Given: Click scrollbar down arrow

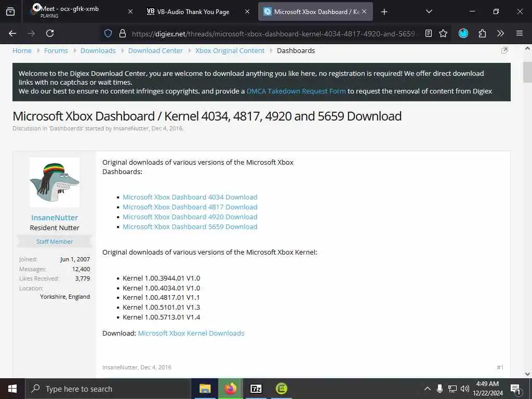Looking at the screenshot, I should point(527,374).
